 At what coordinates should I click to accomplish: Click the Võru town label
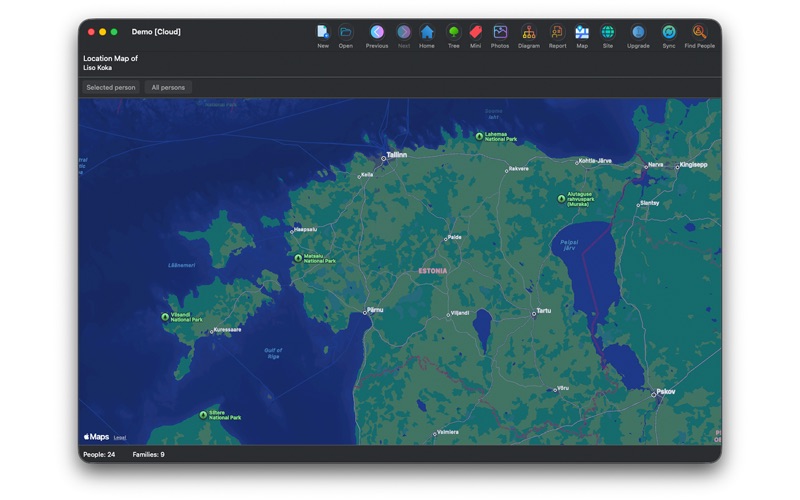563,388
